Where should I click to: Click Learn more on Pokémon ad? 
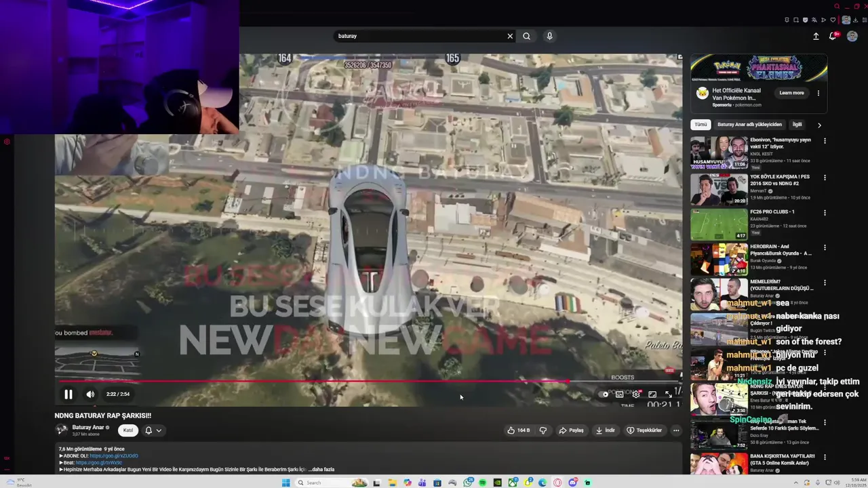tap(791, 93)
